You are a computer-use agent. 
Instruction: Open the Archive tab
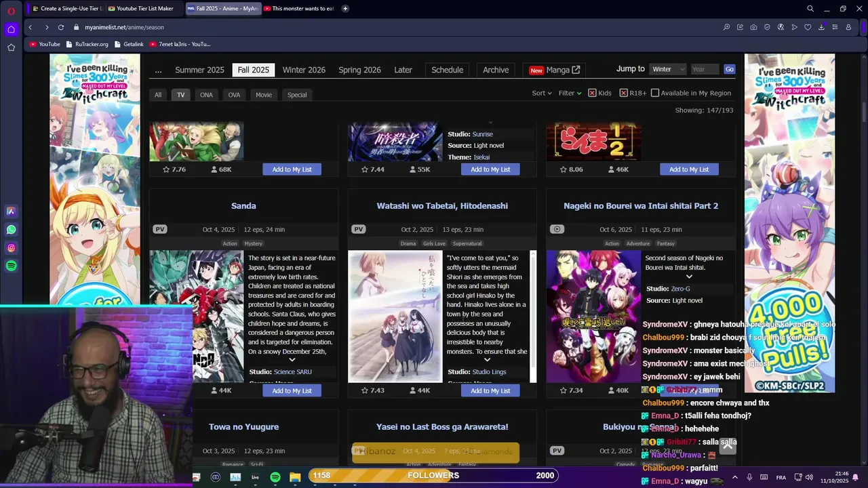tap(496, 70)
